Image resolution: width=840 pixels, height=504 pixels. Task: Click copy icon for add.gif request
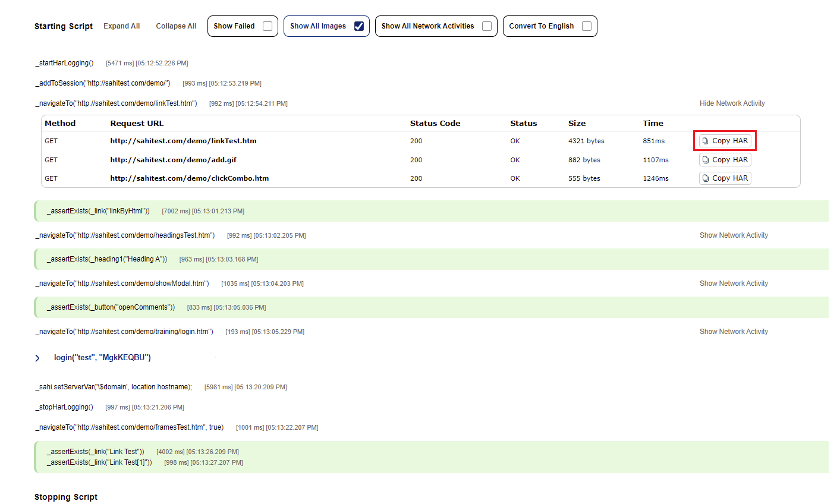pyautogui.click(x=706, y=160)
